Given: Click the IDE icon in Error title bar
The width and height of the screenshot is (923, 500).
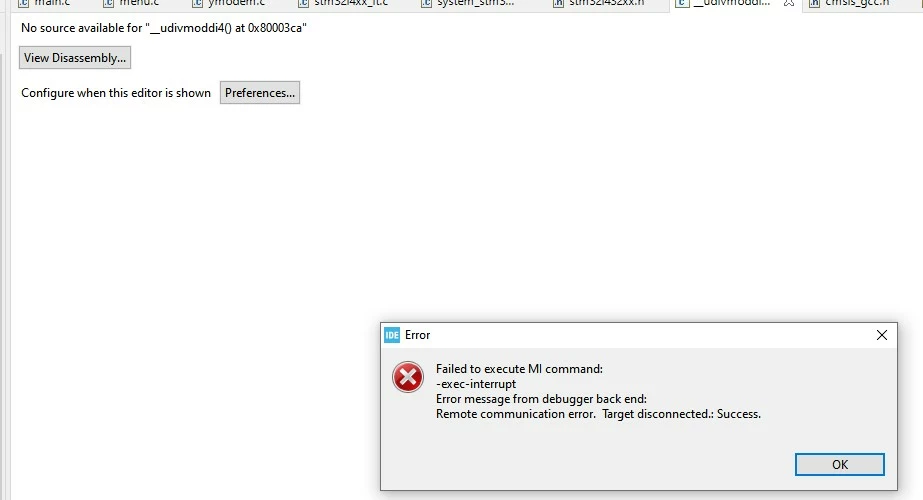Looking at the screenshot, I should click(x=392, y=335).
